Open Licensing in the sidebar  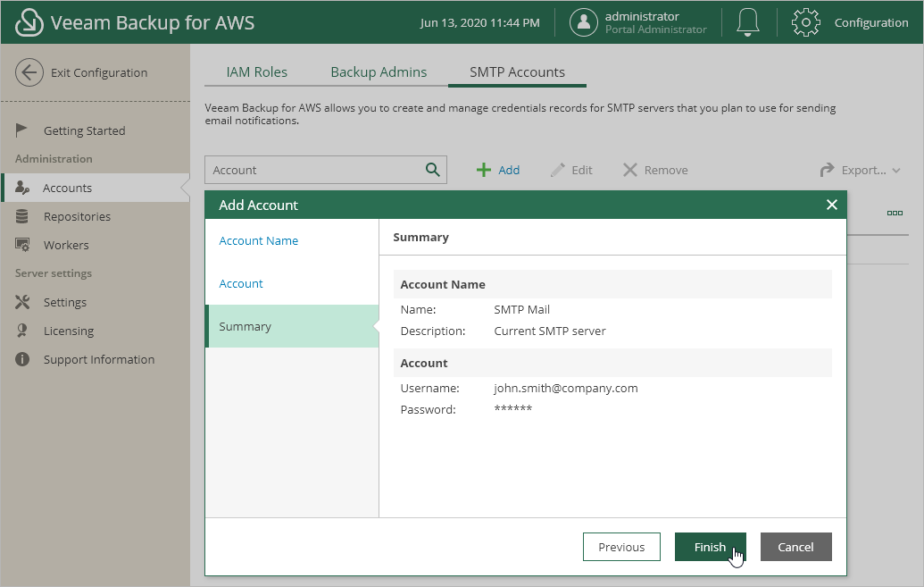click(x=69, y=331)
